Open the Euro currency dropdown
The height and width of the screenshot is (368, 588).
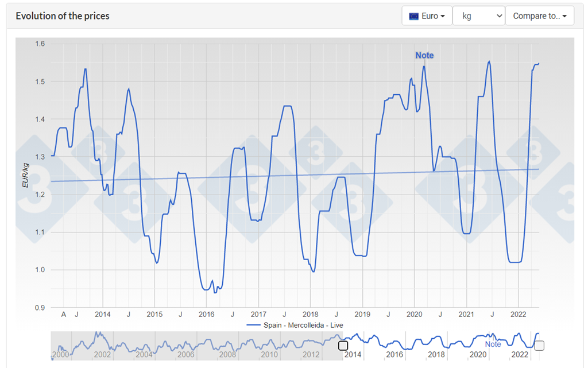tap(427, 16)
